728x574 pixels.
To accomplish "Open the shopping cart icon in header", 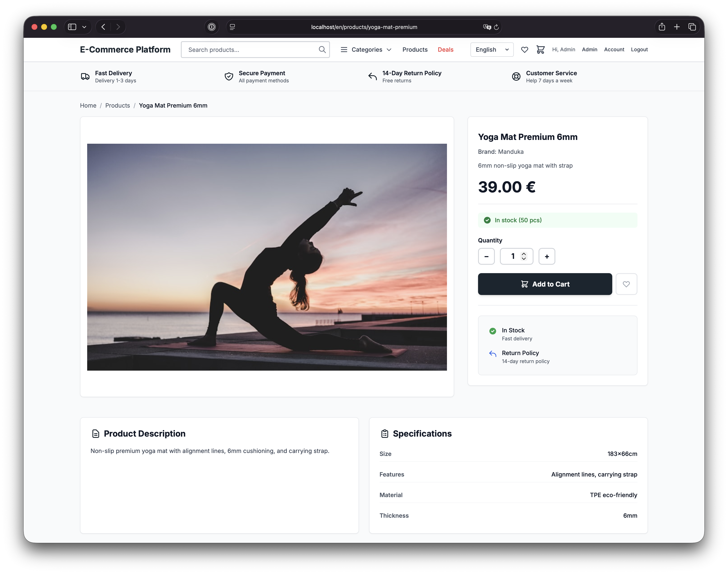I will click(540, 50).
